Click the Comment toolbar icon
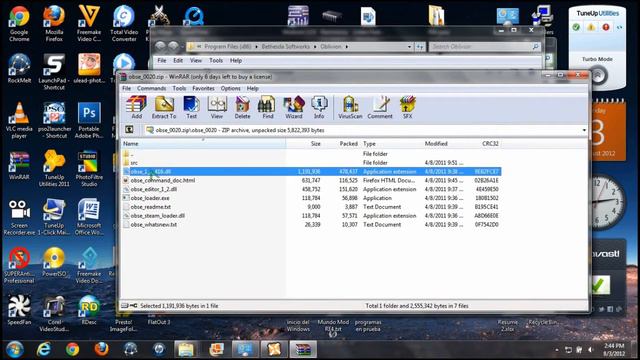The width and height of the screenshot is (640, 360). point(380,107)
